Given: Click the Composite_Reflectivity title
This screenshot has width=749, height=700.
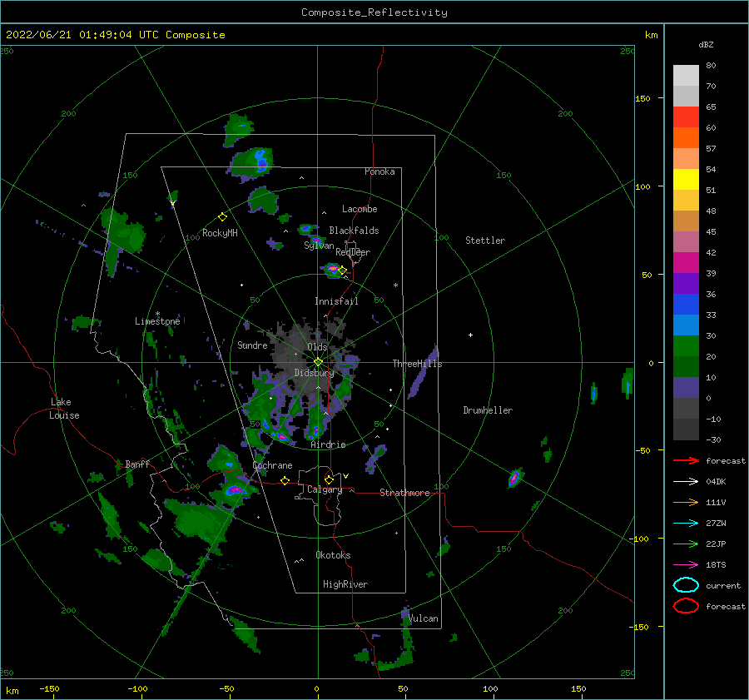Looking at the screenshot, I should (374, 12).
